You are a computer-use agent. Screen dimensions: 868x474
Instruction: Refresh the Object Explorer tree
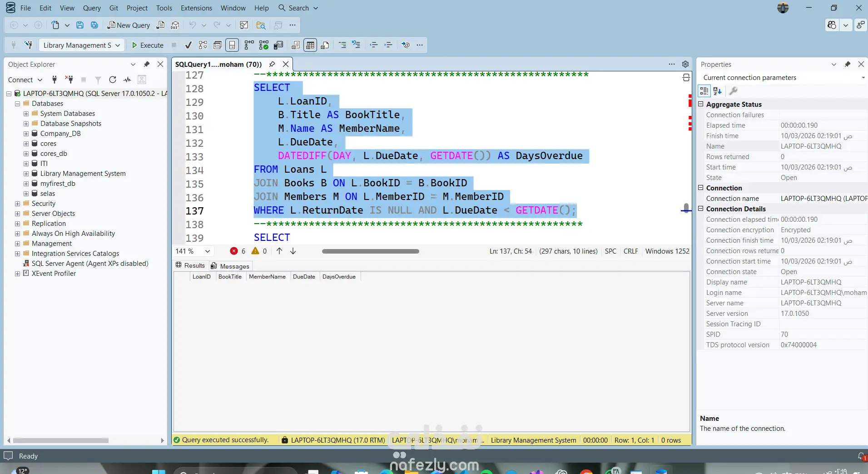tap(113, 80)
